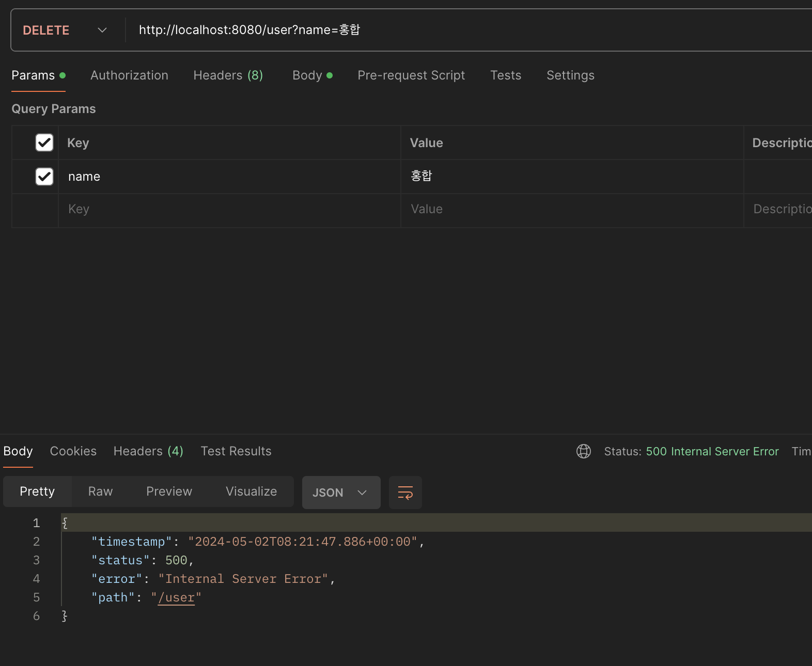Open the Authorization tab

(x=129, y=75)
